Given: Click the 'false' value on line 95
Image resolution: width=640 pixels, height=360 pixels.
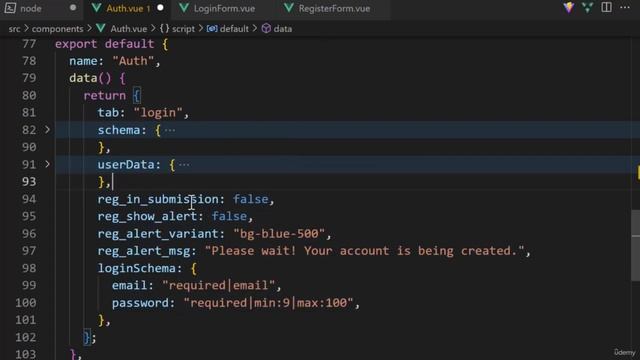Looking at the screenshot, I should (x=229, y=216).
